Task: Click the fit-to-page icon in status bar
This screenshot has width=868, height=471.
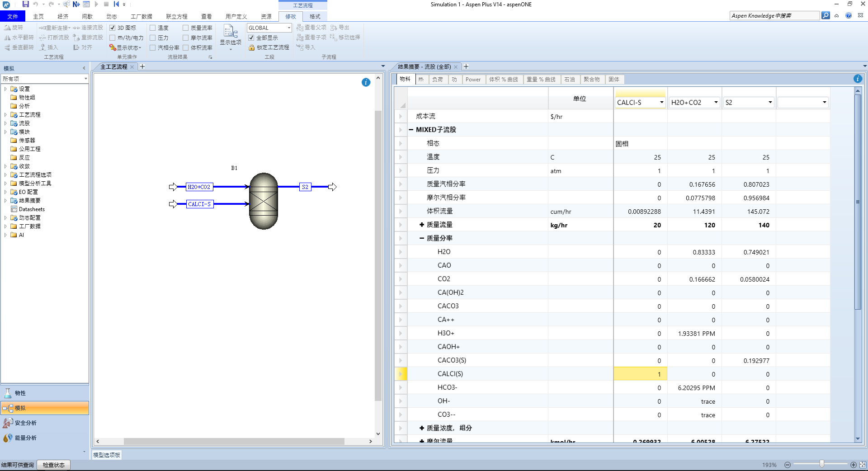Action: 863,465
